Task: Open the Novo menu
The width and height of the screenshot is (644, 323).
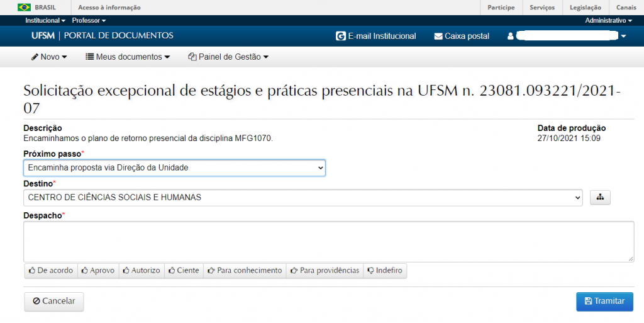Action: pos(49,57)
